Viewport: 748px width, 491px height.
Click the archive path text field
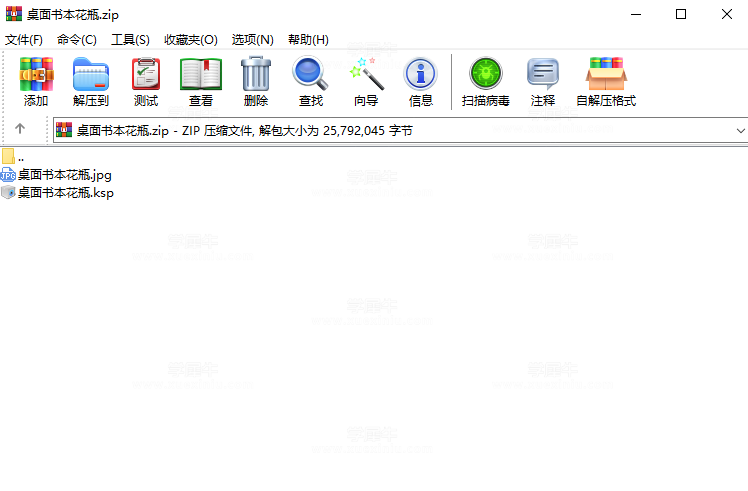[x=401, y=130]
